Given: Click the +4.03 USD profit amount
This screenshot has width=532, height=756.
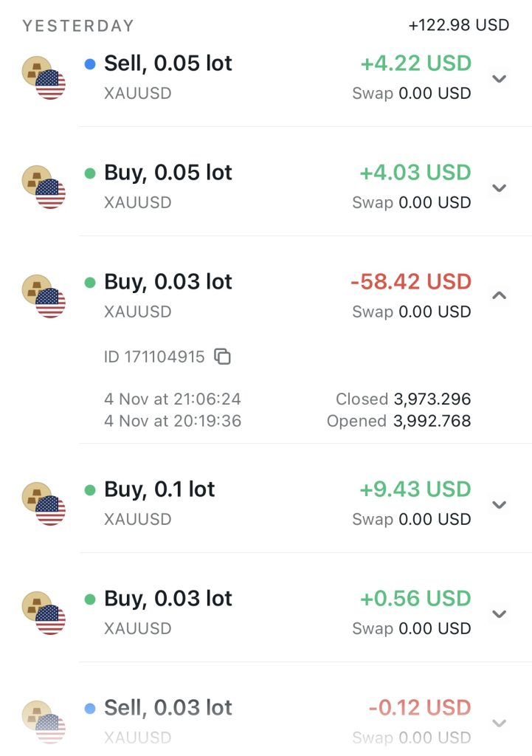Looking at the screenshot, I should [x=415, y=173].
